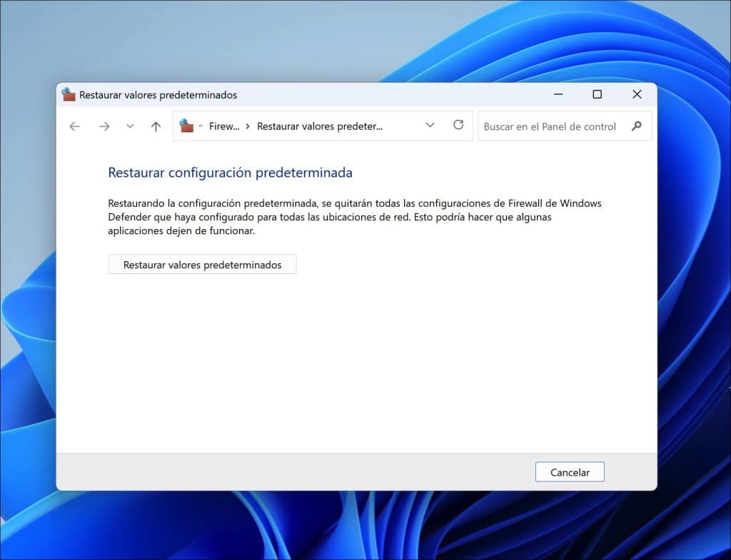Viewport: 731px width, 560px height.
Task: Open the recent locations dropdown chevron
Action: [x=130, y=126]
